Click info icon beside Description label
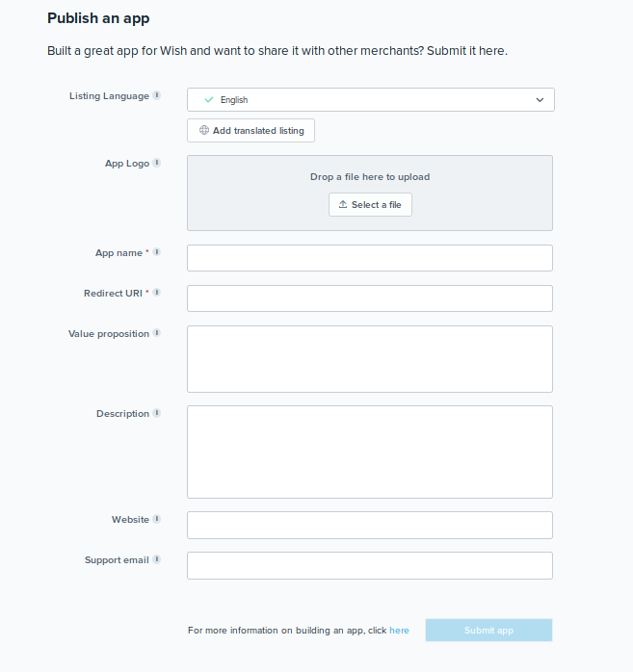This screenshot has height=672, width=633. coord(157,413)
